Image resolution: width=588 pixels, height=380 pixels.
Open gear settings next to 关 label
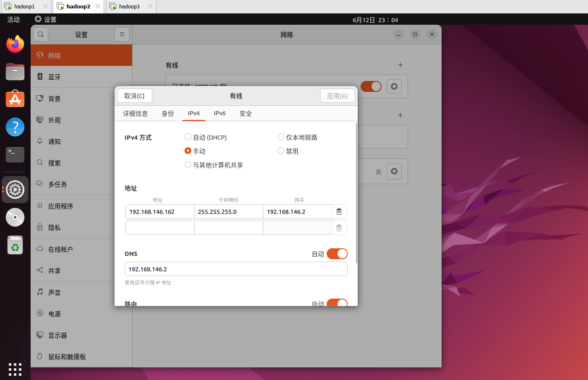394,171
